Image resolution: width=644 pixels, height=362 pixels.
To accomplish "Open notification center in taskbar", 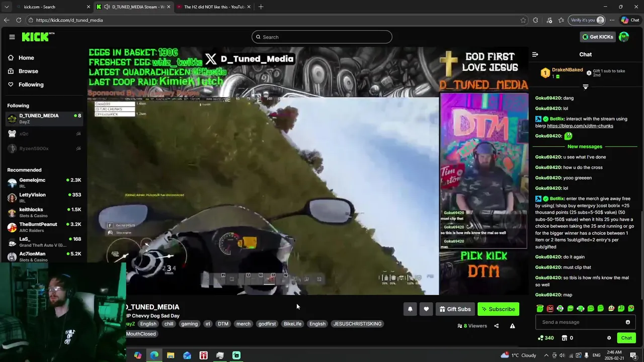I will pos(633,355).
